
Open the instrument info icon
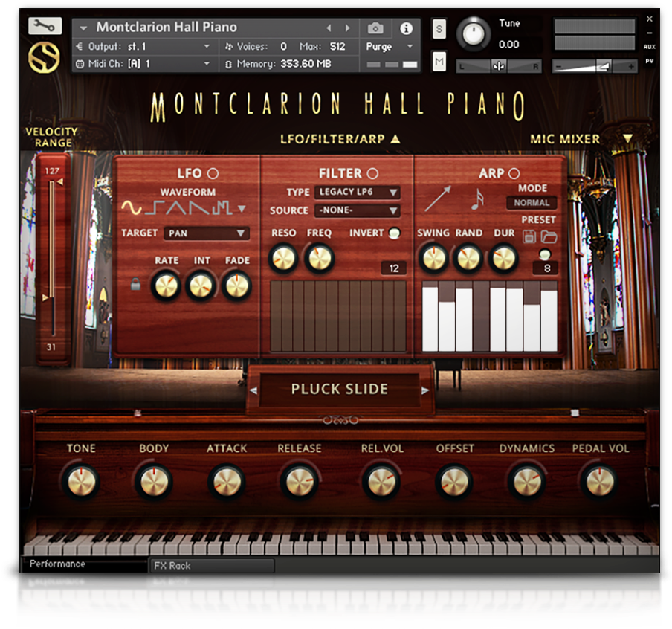[x=406, y=28]
